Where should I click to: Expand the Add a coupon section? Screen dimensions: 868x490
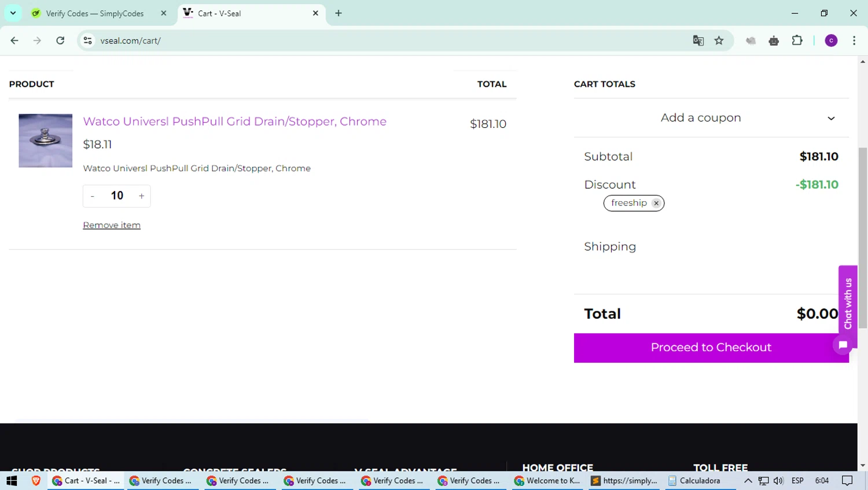(711, 118)
